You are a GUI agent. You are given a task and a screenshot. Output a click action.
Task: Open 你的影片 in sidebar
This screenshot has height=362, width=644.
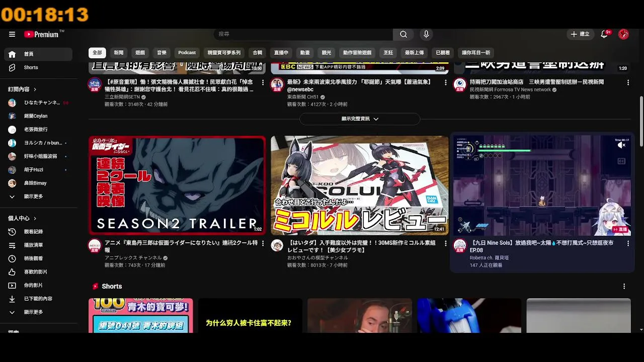coord(38,285)
